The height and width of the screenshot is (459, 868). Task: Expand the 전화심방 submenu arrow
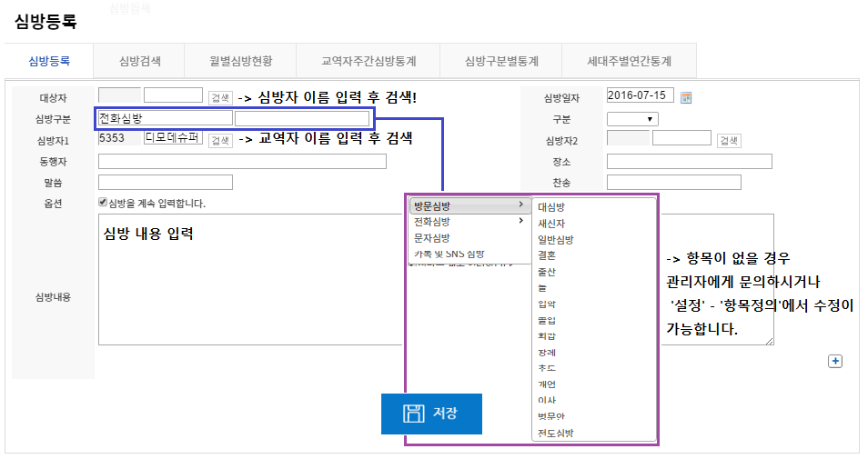(521, 221)
